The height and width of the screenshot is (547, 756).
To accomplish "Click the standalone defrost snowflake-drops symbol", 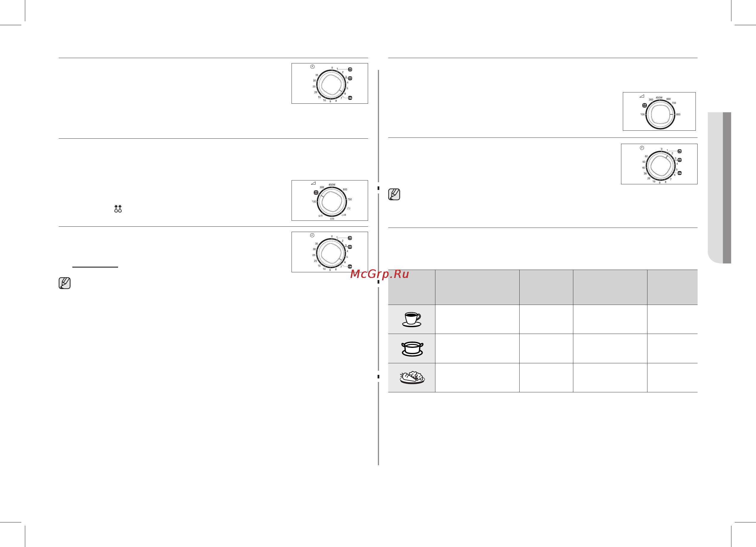I will pyautogui.click(x=118, y=209).
